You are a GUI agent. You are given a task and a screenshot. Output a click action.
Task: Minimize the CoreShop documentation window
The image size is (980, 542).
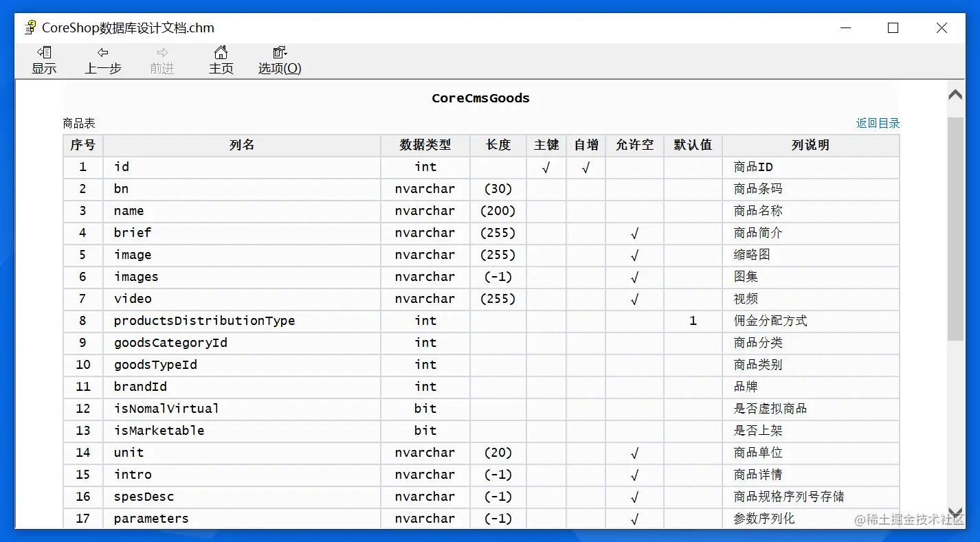pyautogui.click(x=845, y=28)
